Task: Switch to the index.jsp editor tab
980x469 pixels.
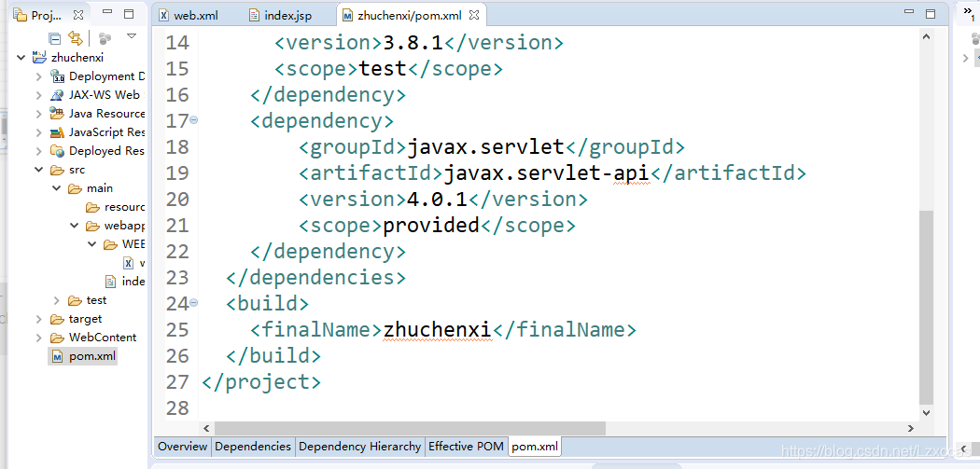Action: [281, 16]
